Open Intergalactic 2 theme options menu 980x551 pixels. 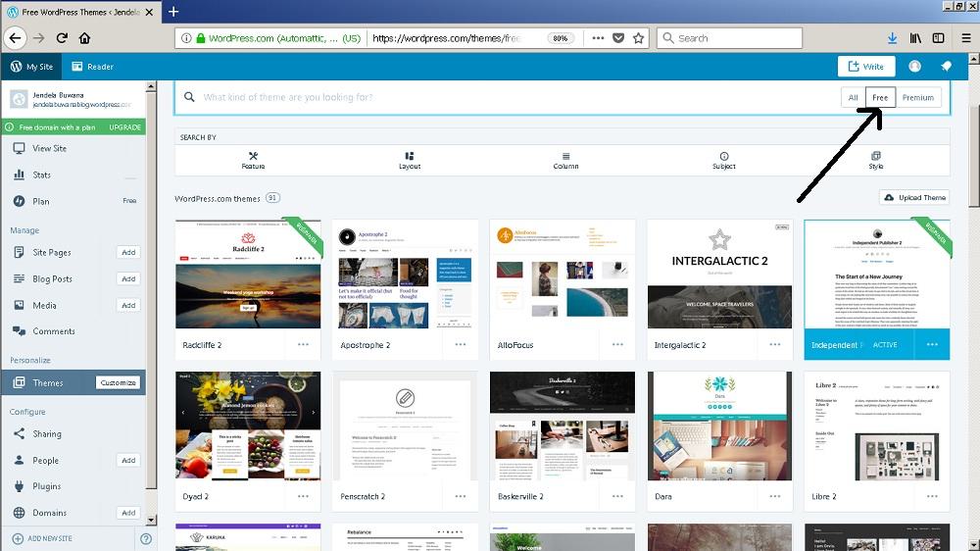[x=775, y=344]
